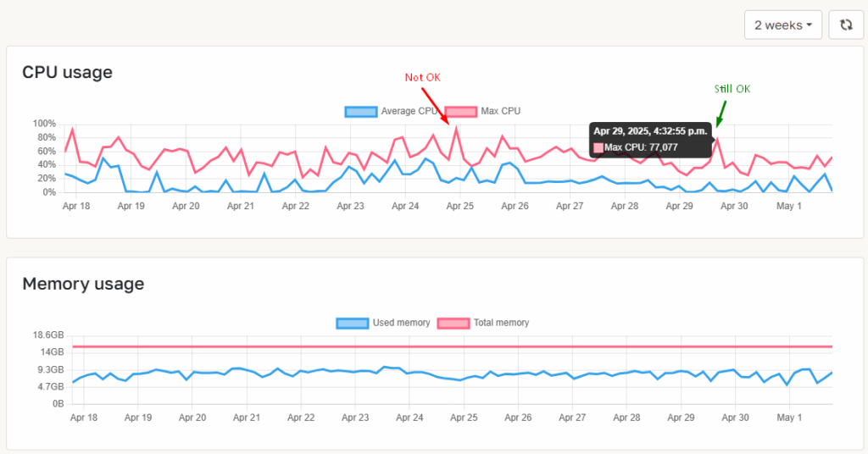The image size is (868, 454).
Task: Toggle Used memory series via its legend label
Action: pyautogui.click(x=401, y=323)
